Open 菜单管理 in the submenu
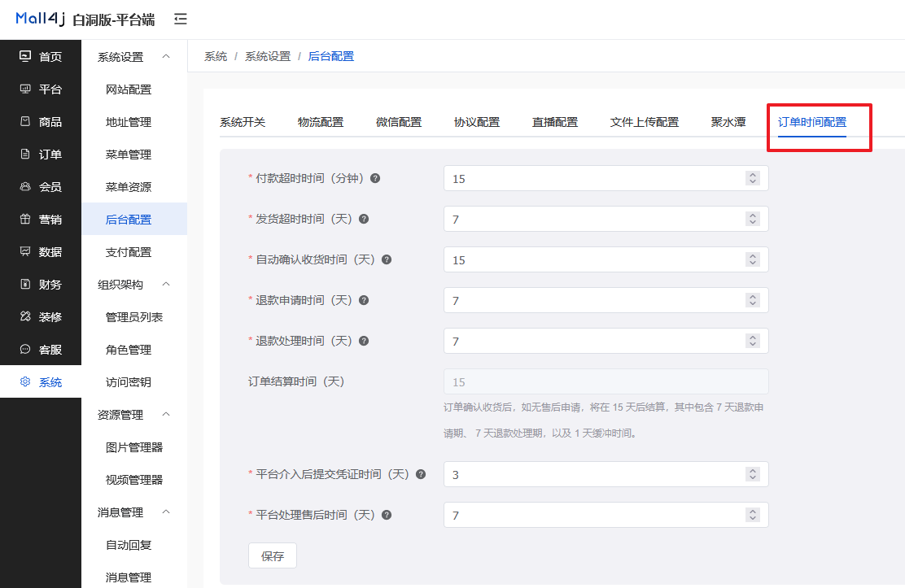This screenshot has width=905, height=588. [x=128, y=155]
